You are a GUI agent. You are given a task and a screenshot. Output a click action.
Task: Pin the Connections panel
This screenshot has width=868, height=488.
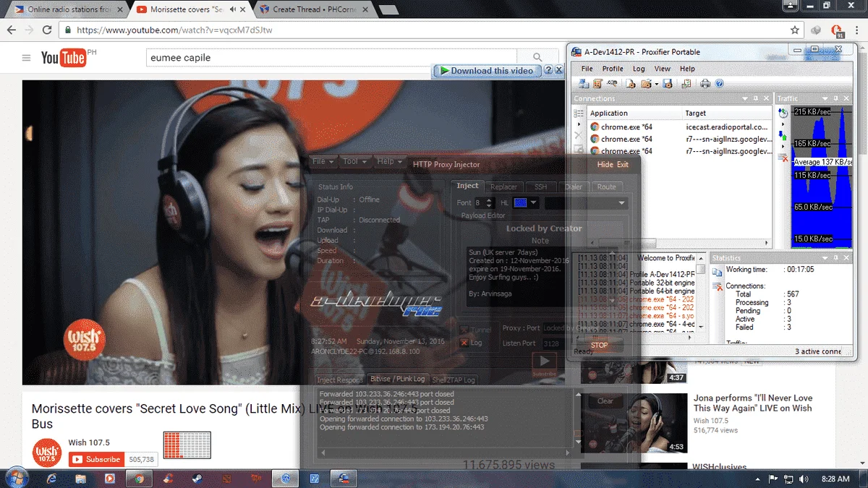[x=755, y=98]
